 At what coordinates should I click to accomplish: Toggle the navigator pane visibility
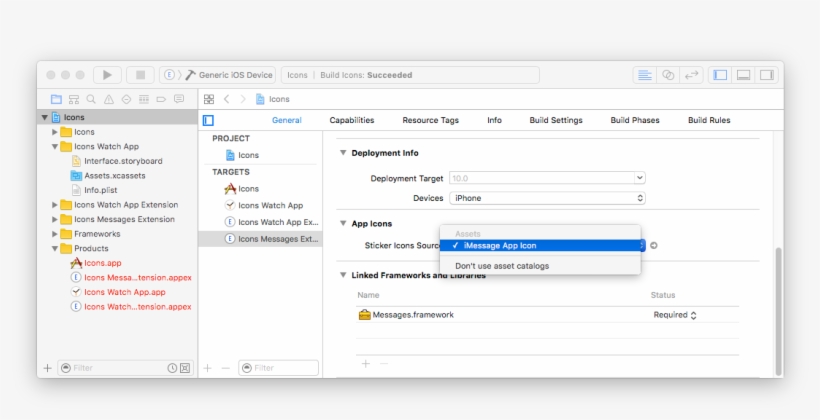coord(720,75)
